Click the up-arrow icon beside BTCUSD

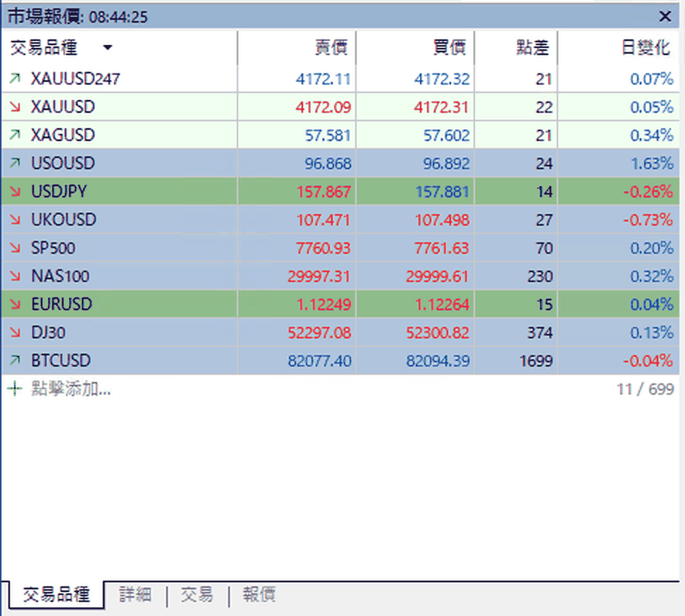pos(16,360)
